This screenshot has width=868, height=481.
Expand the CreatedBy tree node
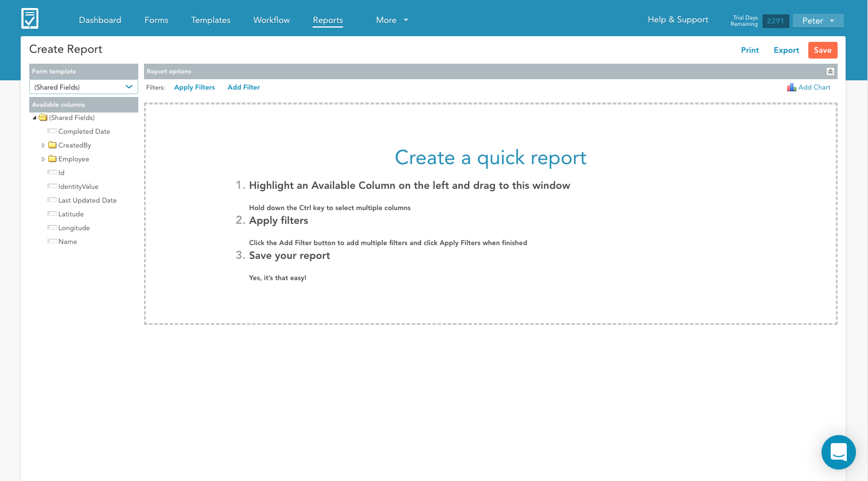[x=43, y=145]
